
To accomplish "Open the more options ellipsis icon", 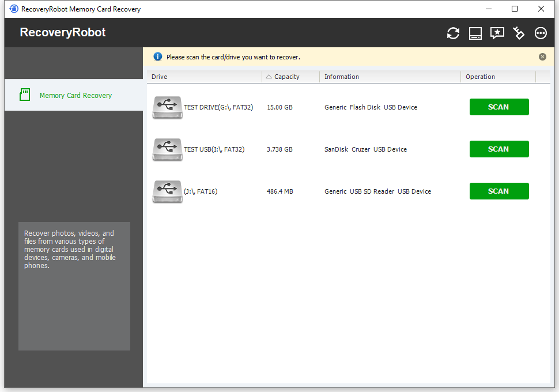I will coord(541,33).
